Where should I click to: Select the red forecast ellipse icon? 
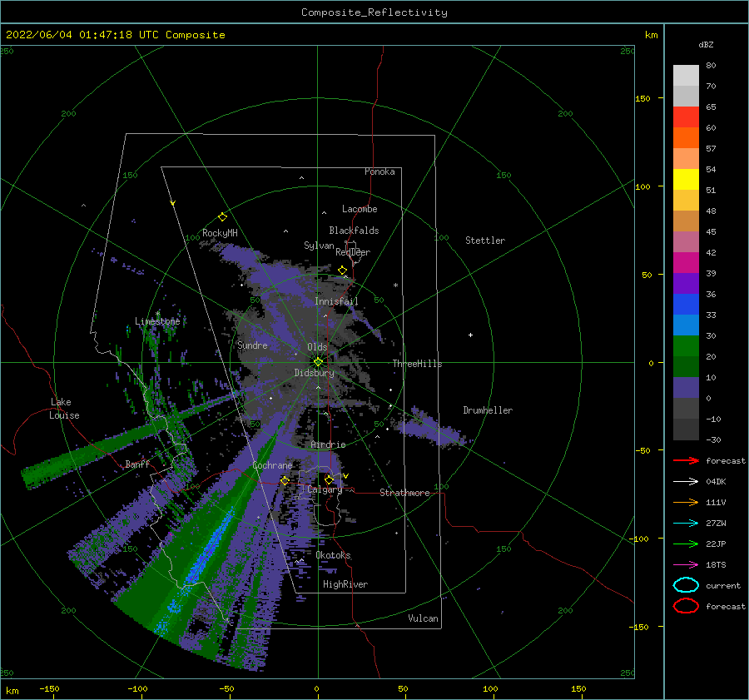(686, 606)
